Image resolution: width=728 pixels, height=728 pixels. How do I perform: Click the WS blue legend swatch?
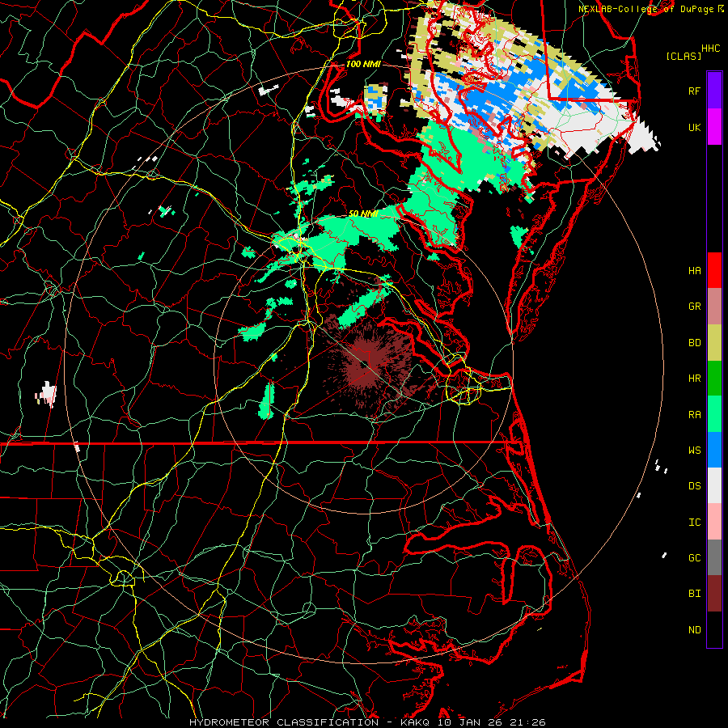[x=714, y=450]
